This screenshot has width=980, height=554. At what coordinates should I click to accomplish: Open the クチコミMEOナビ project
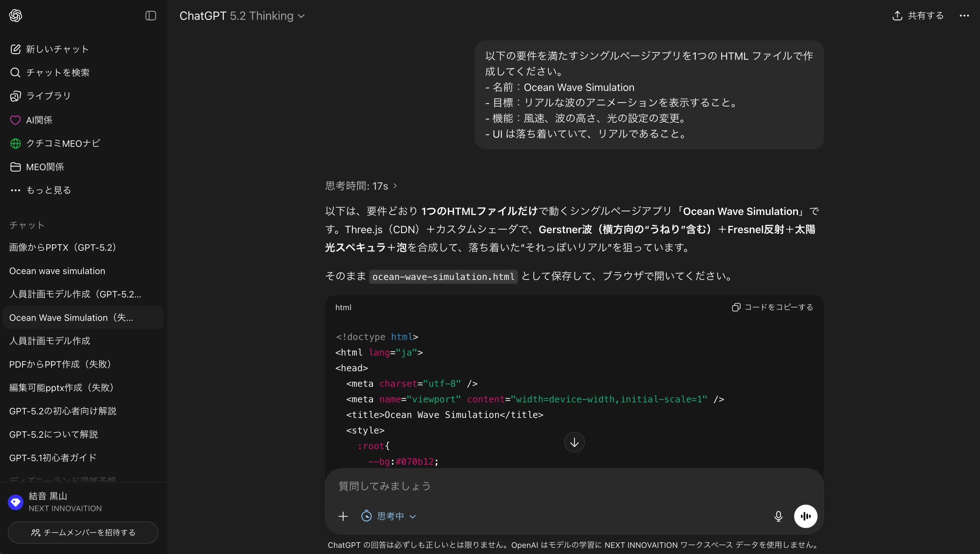tap(63, 144)
